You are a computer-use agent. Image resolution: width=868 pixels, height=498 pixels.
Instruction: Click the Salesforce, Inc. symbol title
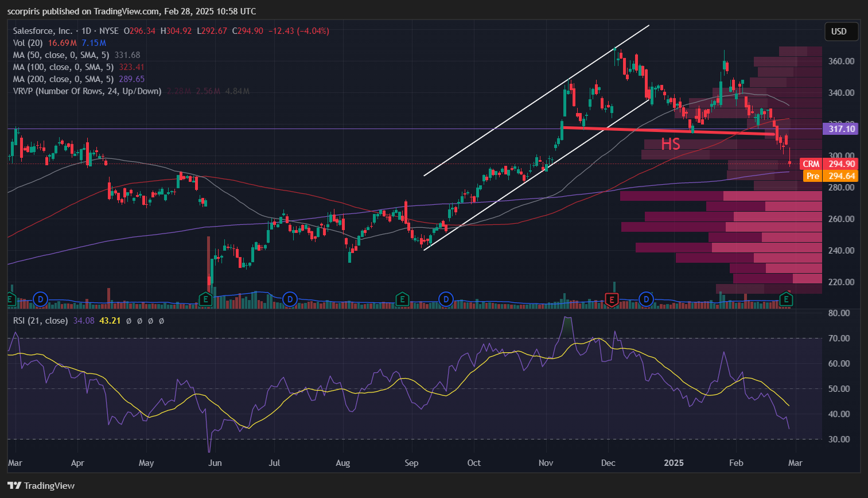coord(43,31)
